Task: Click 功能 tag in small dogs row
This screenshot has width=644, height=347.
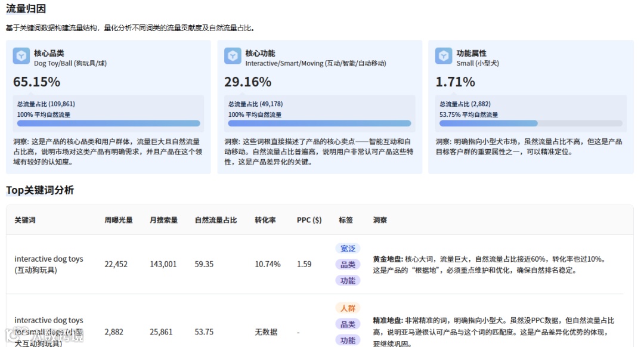Action: [348, 340]
